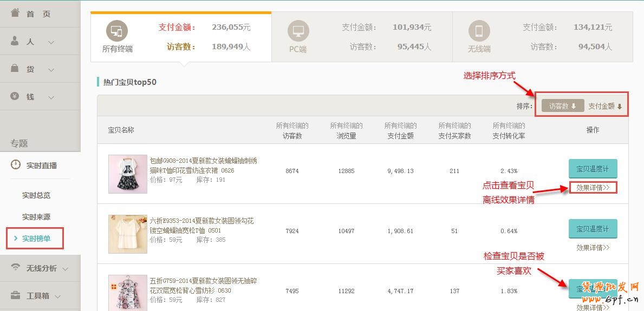
Task: Expand the 工具箱 chevron
Action: click(57, 296)
